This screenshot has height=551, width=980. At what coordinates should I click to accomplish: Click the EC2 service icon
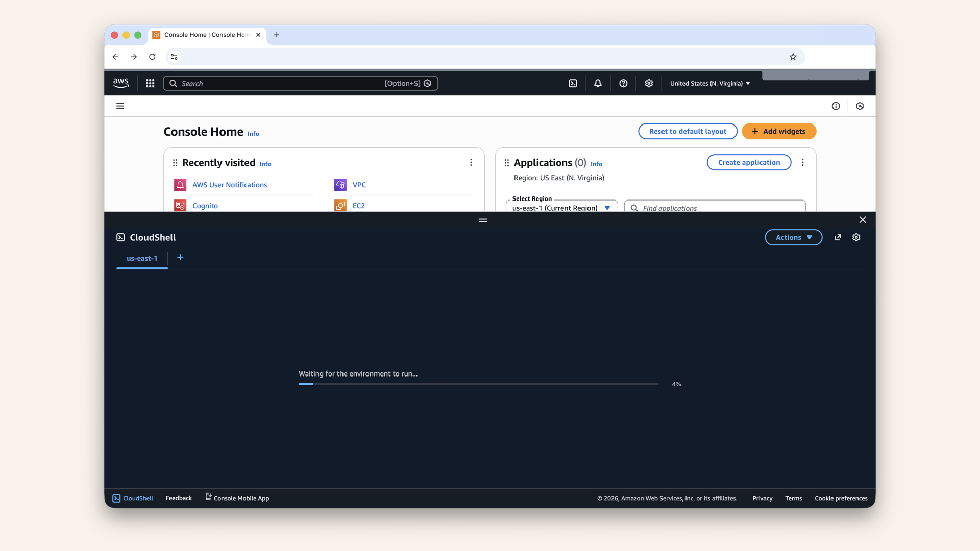(x=340, y=205)
